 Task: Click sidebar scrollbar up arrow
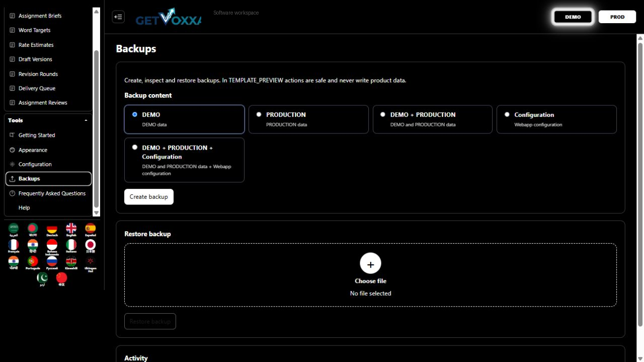(x=97, y=11)
